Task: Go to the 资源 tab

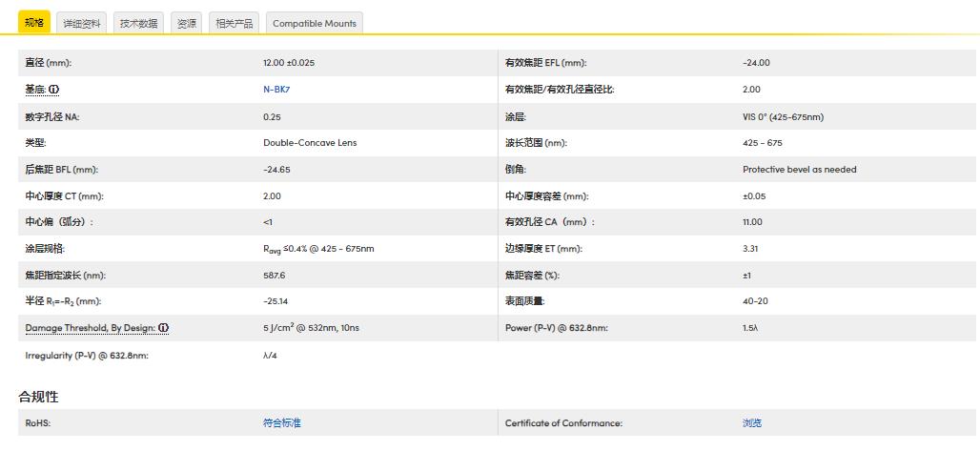Action: pyautogui.click(x=187, y=23)
